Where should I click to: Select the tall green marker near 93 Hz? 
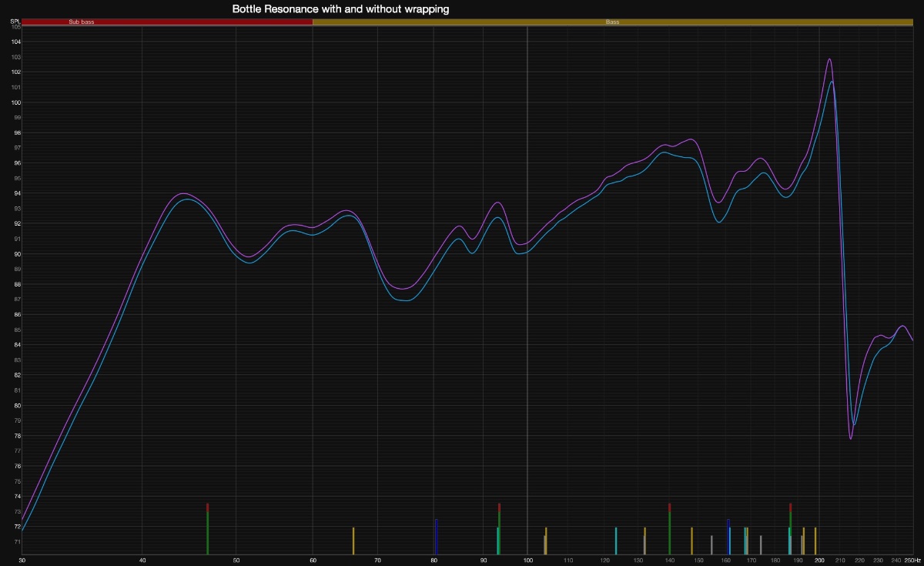(499, 531)
